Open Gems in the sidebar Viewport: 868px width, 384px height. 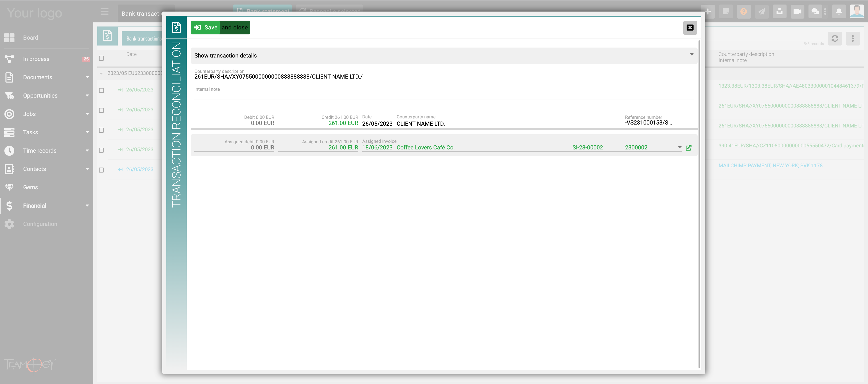click(x=30, y=187)
